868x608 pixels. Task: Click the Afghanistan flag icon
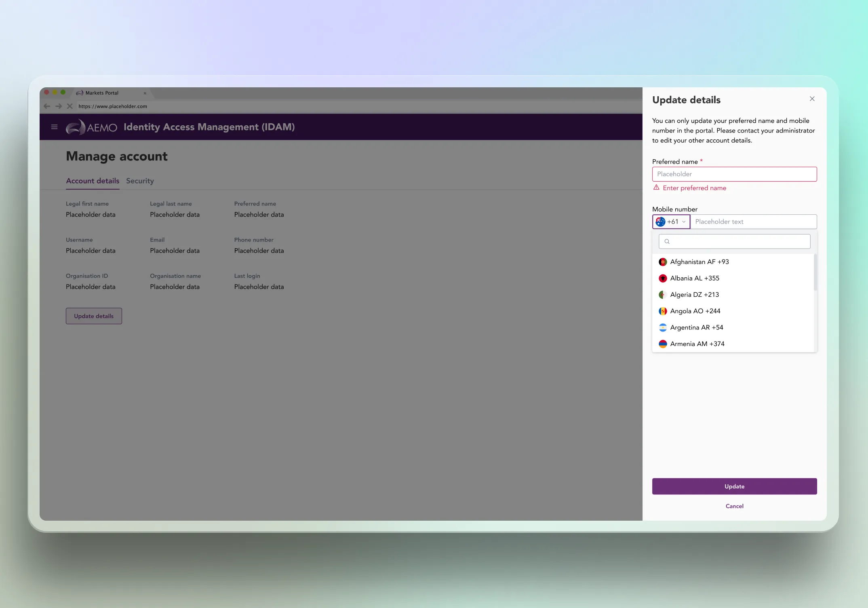pyautogui.click(x=663, y=262)
